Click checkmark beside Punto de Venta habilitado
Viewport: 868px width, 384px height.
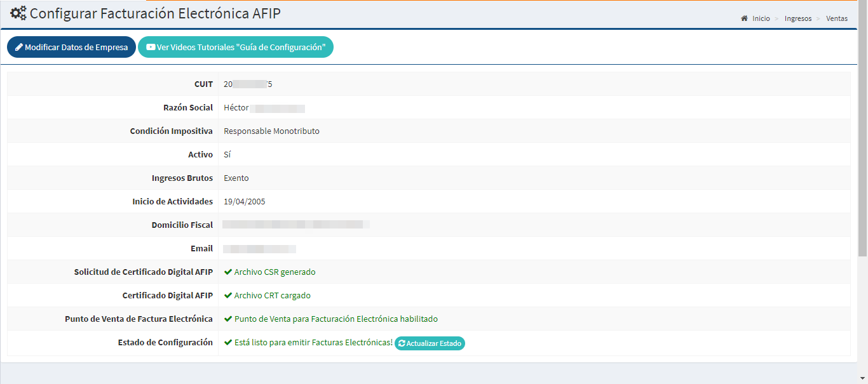click(x=228, y=319)
